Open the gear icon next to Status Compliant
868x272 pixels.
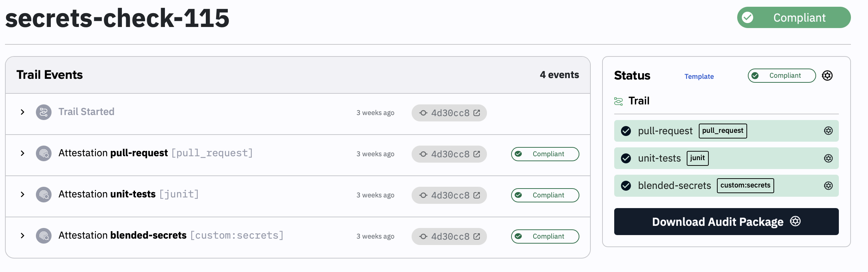(x=827, y=76)
